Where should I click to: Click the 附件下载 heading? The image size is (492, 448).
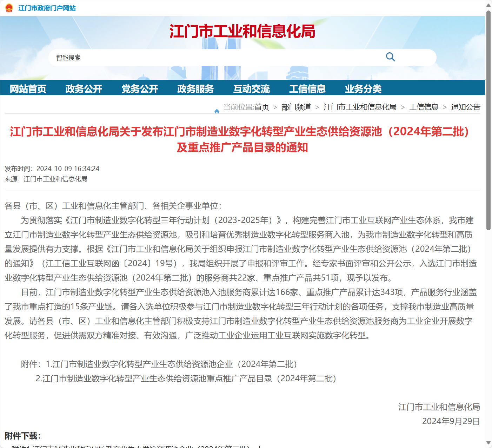tap(23, 436)
